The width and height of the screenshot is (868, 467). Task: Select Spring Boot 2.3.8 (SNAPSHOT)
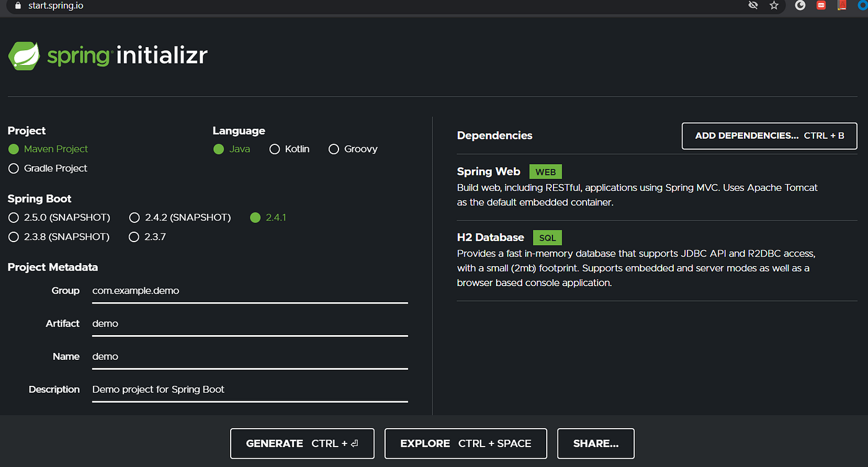(x=59, y=237)
